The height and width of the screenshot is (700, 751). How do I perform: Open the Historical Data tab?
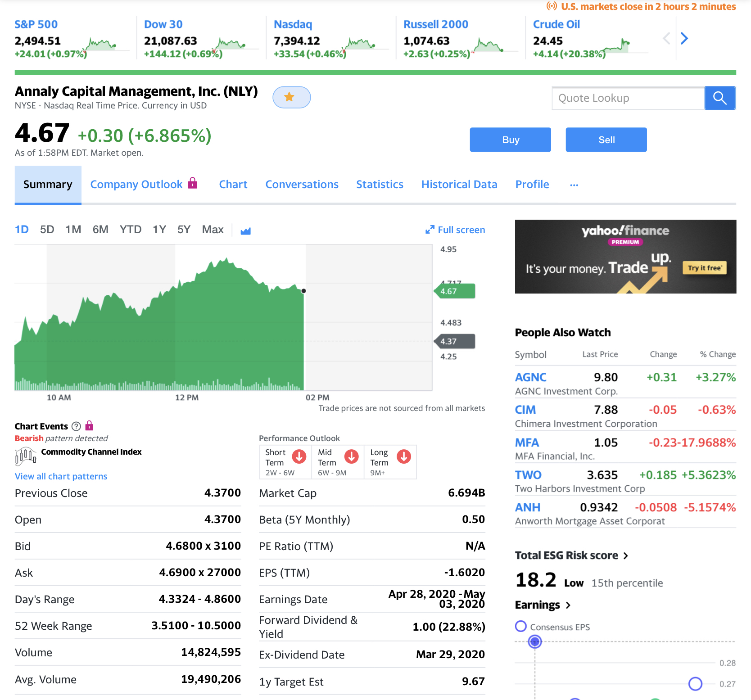tap(459, 185)
